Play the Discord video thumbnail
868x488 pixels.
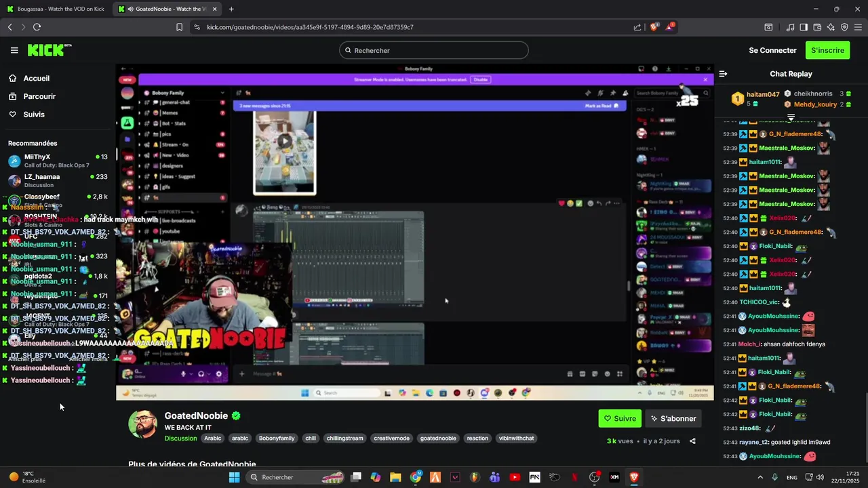click(x=285, y=142)
